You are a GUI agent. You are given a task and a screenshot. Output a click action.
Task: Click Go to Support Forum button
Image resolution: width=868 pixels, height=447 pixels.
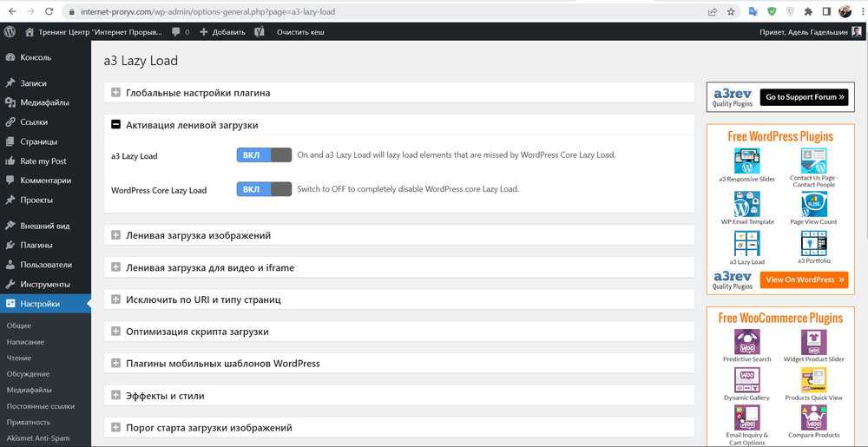803,97
